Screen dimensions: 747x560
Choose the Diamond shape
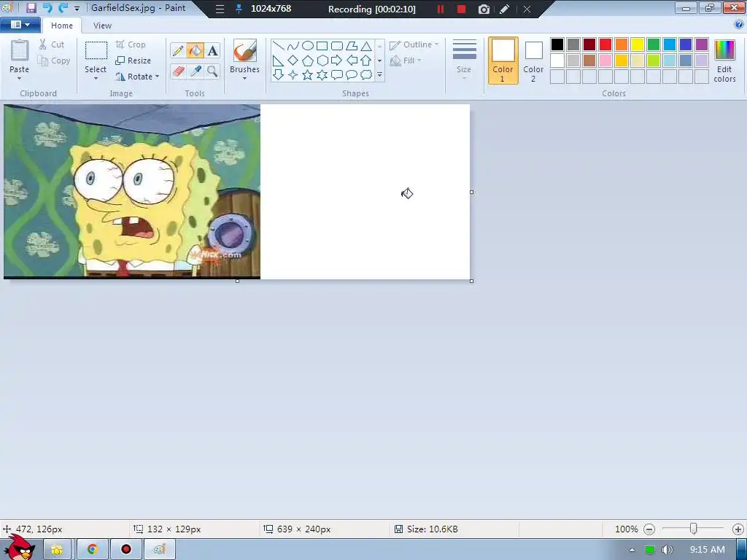(293, 61)
